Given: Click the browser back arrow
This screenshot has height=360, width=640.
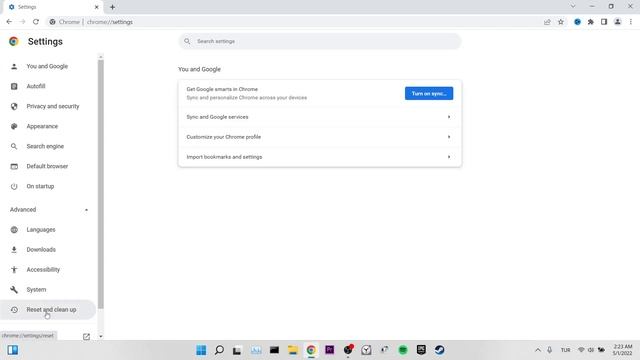Looking at the screenshot, I should (9, 22).
